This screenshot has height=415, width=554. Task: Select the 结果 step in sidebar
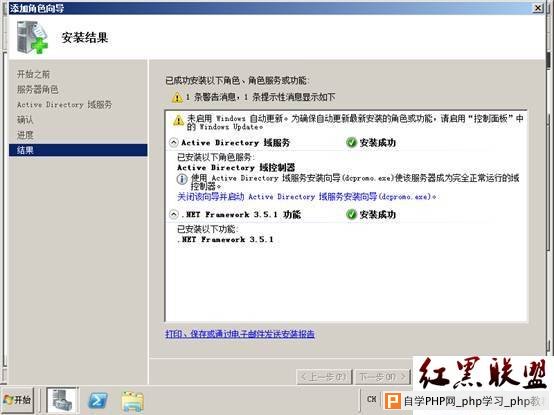pos(78,150)
